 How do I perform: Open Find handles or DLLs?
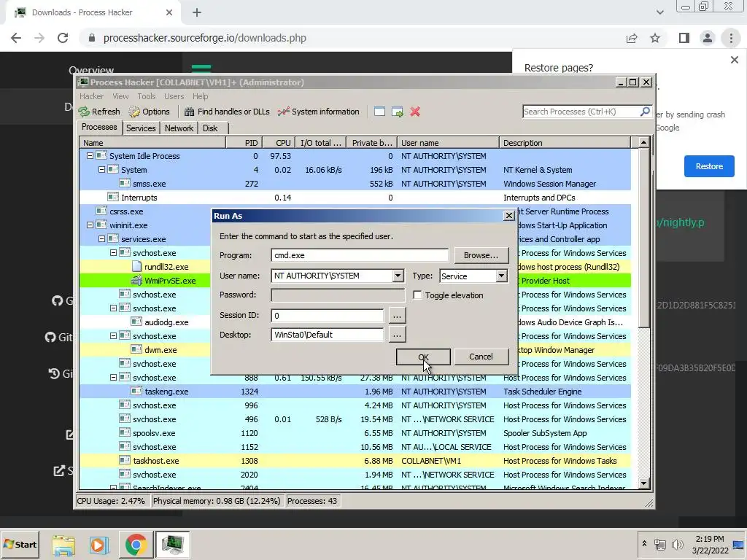pos(227,112)
